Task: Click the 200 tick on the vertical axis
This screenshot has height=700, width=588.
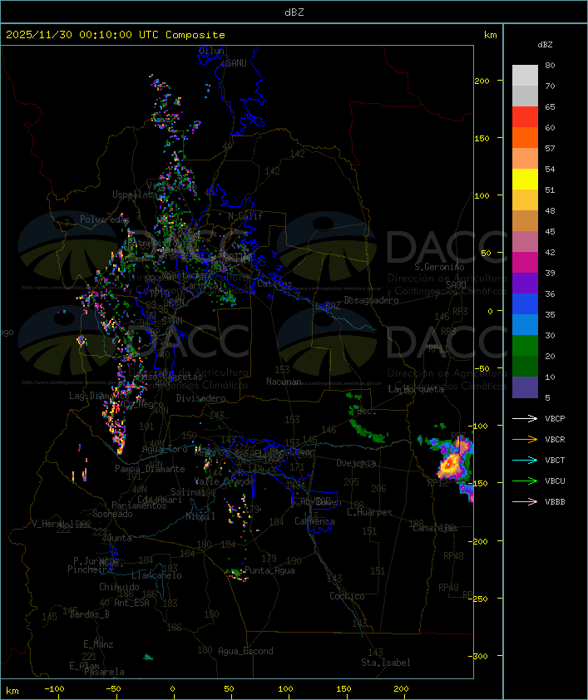Action: coord(482,81)
